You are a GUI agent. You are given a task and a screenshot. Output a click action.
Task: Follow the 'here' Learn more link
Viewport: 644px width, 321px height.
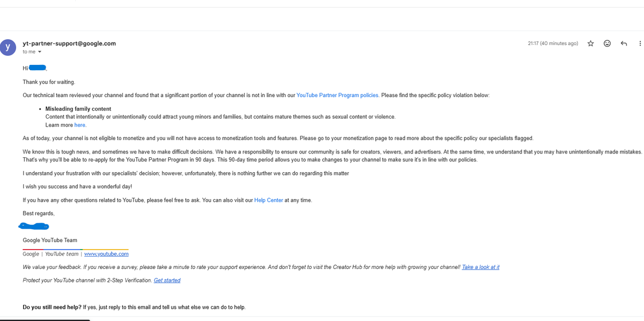tap(80, 125)
